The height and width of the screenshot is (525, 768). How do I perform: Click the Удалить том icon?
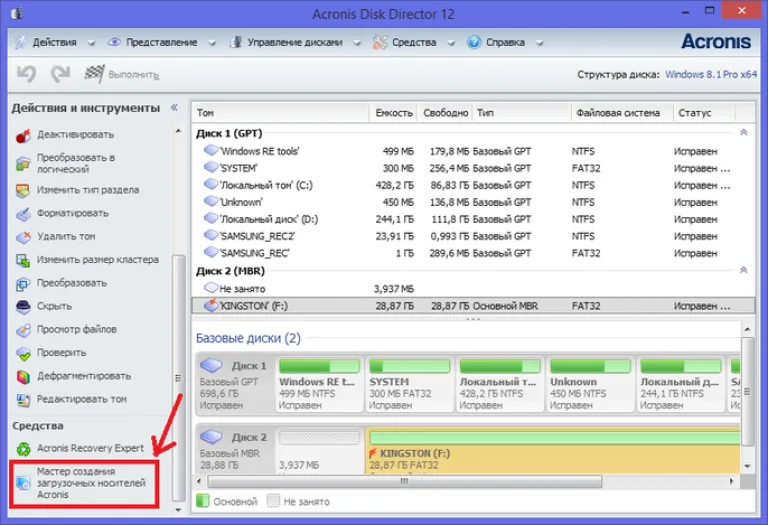(x=23, y=237)
